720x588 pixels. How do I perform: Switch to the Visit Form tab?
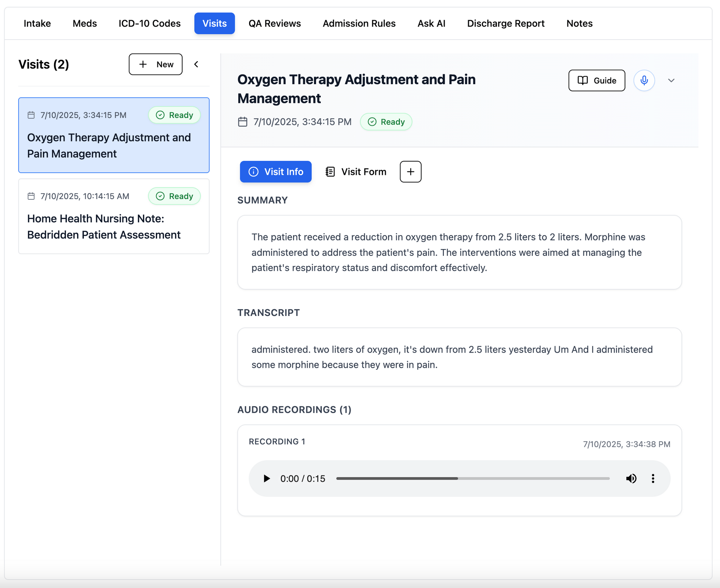pos(356,172)
